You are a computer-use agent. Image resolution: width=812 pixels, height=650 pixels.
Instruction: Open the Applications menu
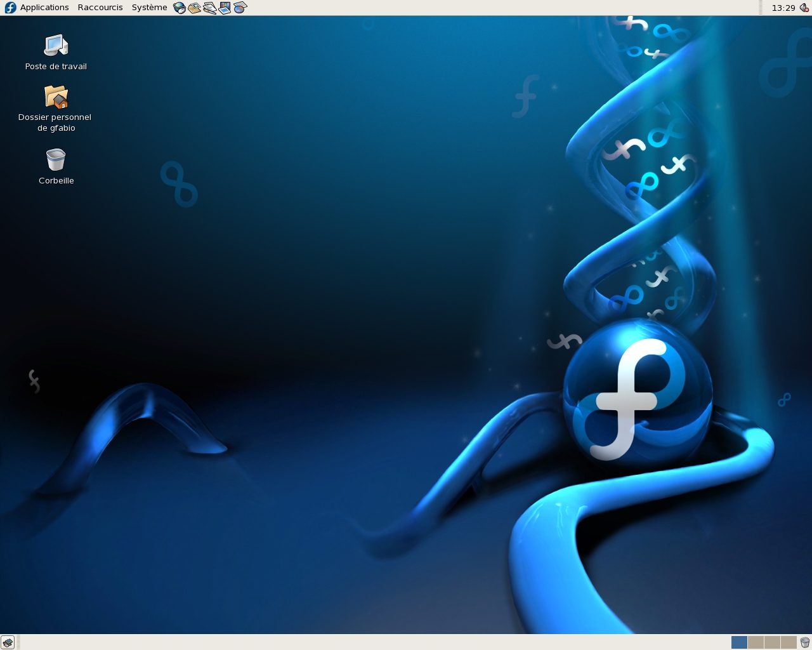click(44, 7)
